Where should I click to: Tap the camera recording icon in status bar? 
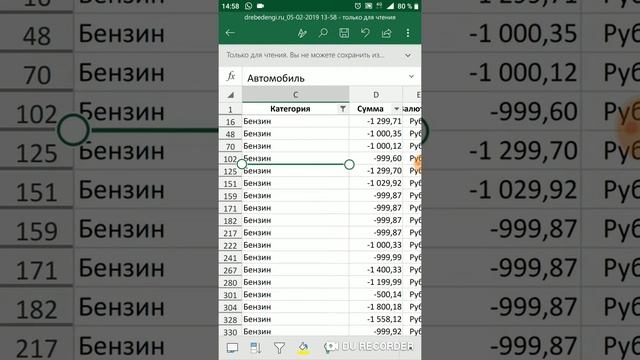(260, 6)
